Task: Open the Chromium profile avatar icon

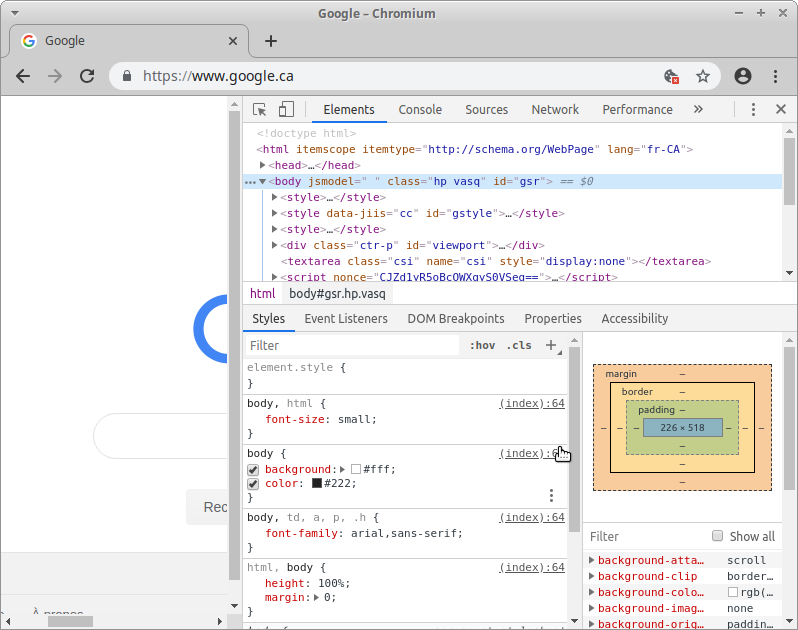Action: point(742,76)
